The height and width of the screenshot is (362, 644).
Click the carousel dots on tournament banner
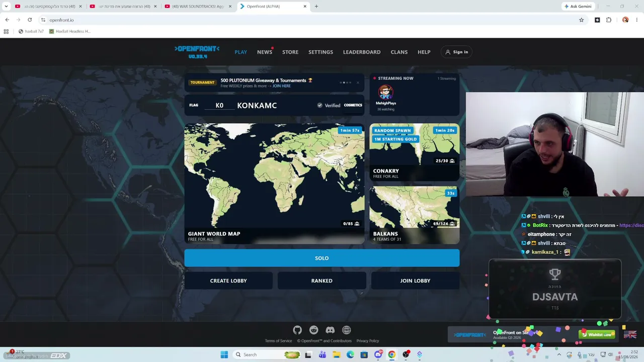point(347,82)
